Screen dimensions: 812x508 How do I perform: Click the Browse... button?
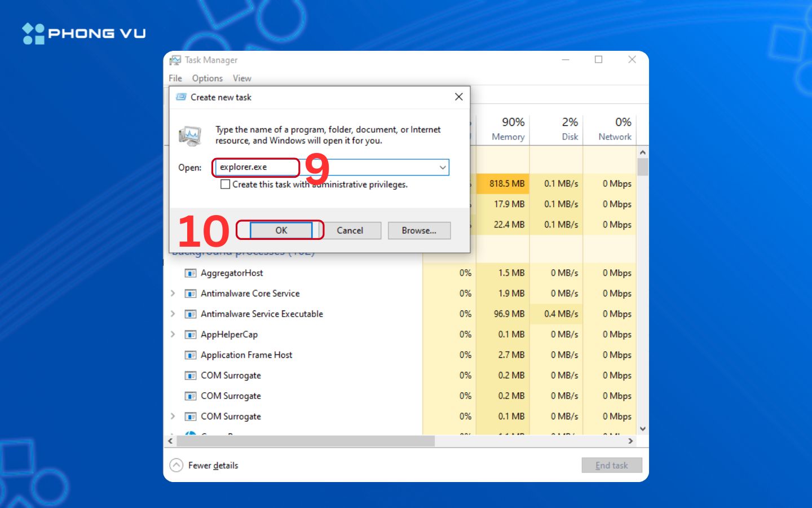coord(419,230)
